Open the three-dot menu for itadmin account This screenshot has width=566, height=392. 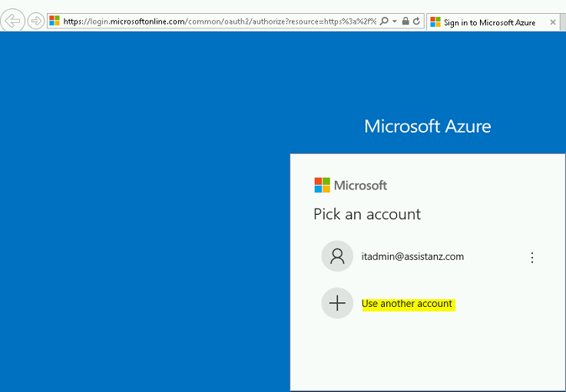tap(532, 258)
